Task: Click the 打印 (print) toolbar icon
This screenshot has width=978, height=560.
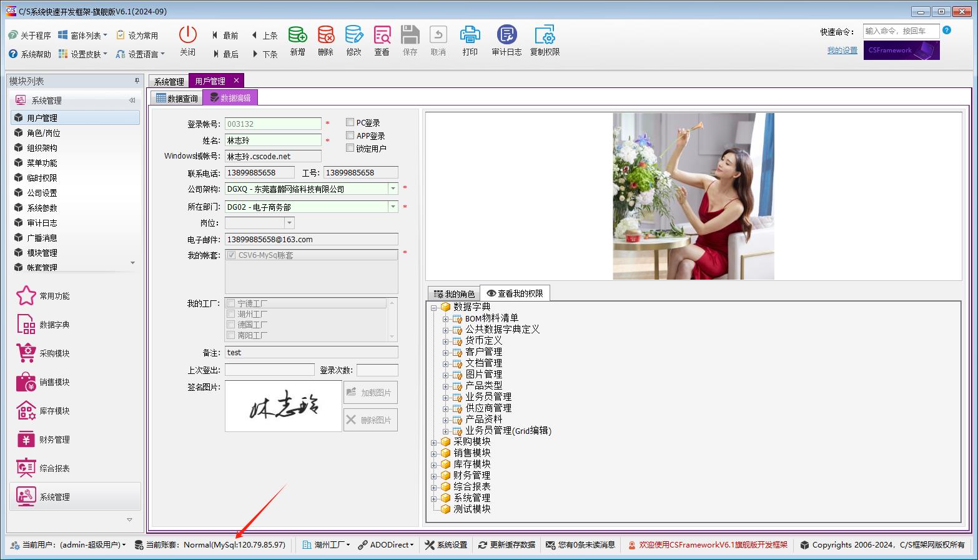Action: coord(470,36)
